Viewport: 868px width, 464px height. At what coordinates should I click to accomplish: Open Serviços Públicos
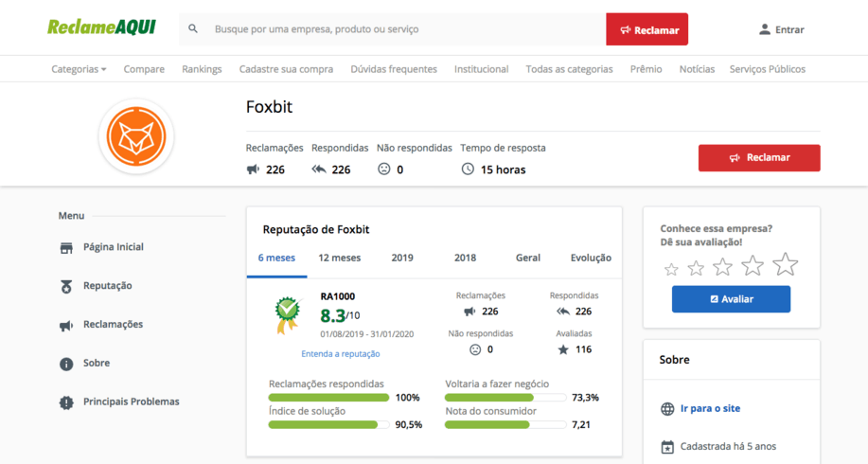pyautogui.click(x=768, y=69)
